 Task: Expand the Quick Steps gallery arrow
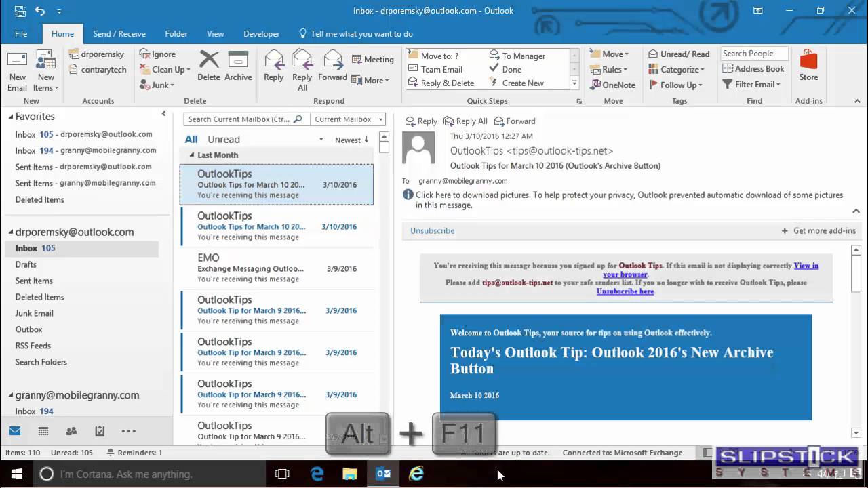pos(574,83)
